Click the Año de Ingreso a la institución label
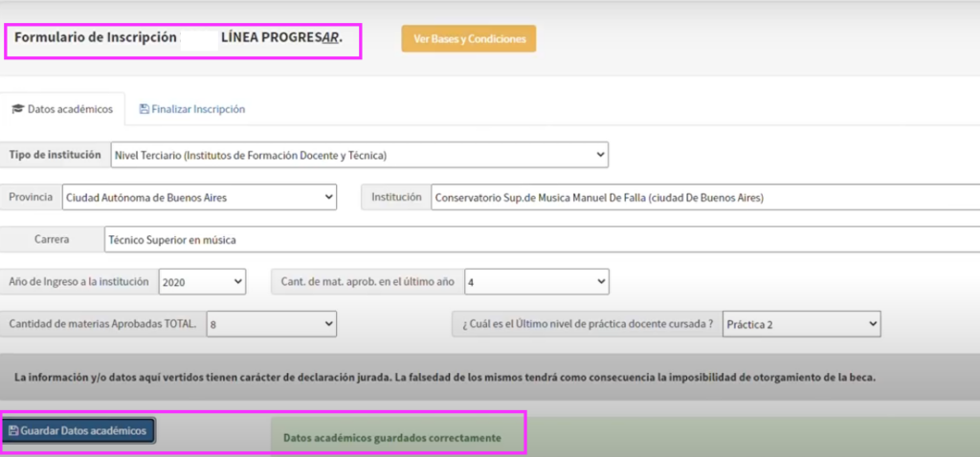This screenshot has width=980, height=457. (x=78, y=282)
